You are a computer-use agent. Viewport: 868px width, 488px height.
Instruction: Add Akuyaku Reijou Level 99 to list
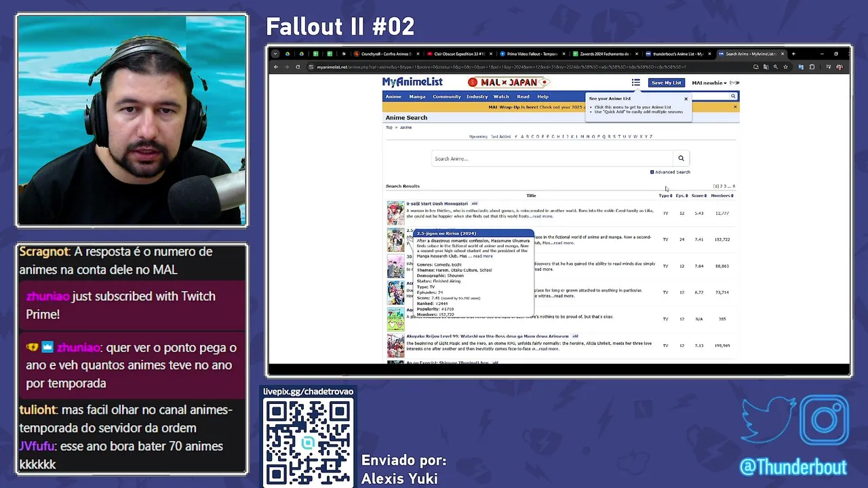pos(575,336)
